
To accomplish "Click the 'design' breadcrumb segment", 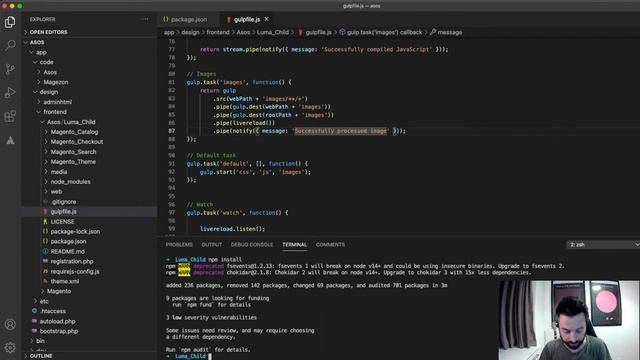I will [190, 32].
